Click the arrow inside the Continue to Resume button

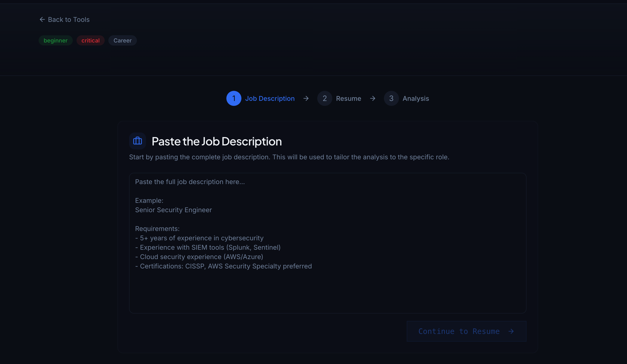coord(511,331)
